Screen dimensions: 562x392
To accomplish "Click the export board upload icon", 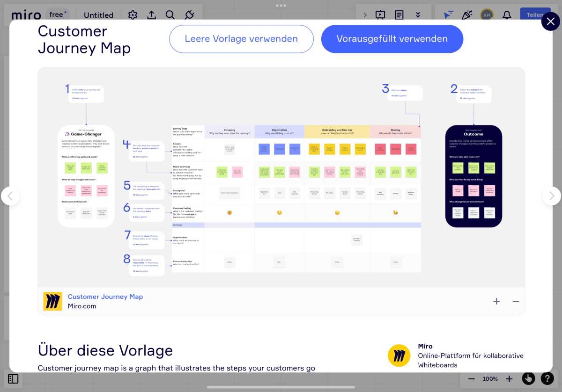I will pos(151,15).
